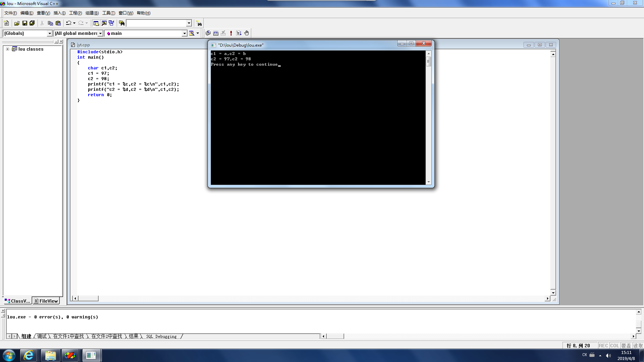The image size is (644, 362).
Task: Open the main function dropdown
Action: 184,33
